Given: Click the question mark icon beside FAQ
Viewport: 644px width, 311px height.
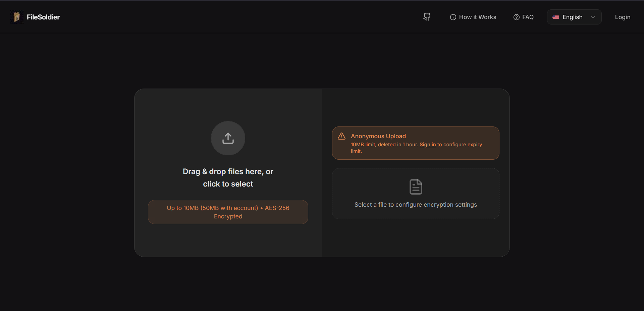Looking at the screenshot, I should click(516, 17).
